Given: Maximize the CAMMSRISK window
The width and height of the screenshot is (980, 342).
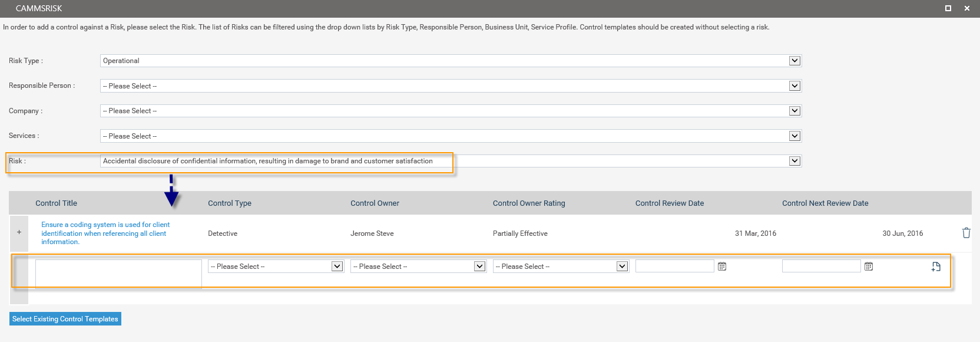Looking at the screenshot, I should (948, 8).
